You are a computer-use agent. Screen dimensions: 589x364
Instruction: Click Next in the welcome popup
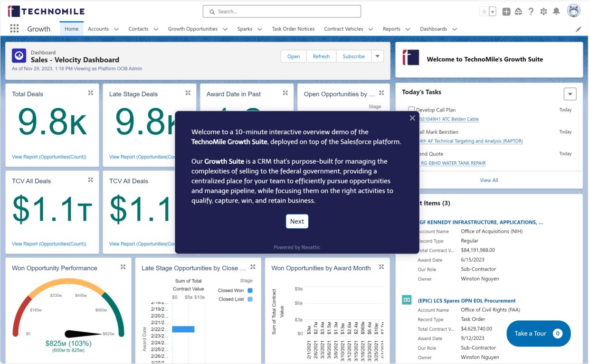[x=297, y=221]
